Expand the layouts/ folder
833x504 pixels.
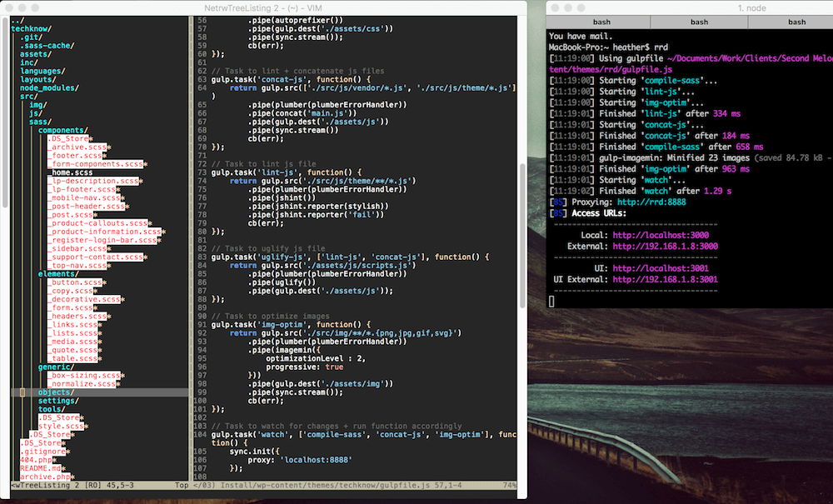point(38,80)
